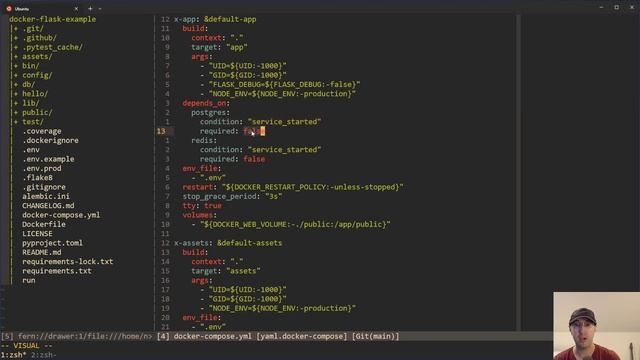Click the DOCKER_WEB_VOLUME volumes line
The width and height of the screenshot is (640, 360).
coord(291,224)
